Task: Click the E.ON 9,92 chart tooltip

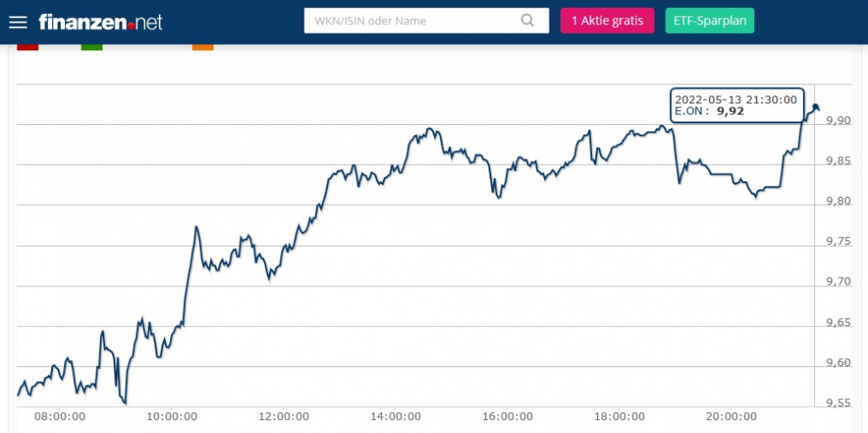Action: click(x=736, y=105)
